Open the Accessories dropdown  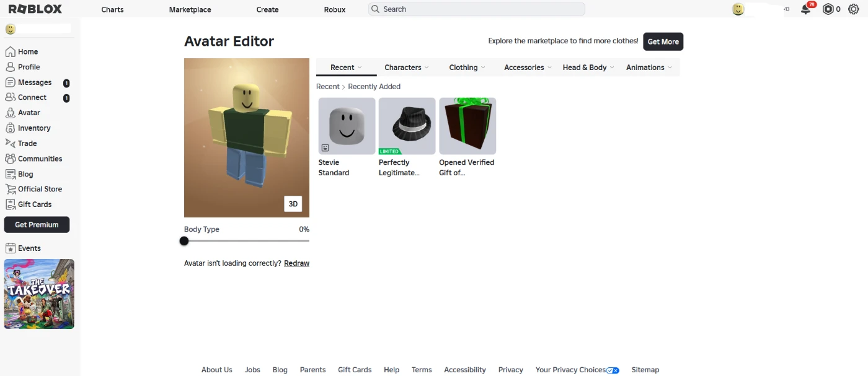[528, 68]
